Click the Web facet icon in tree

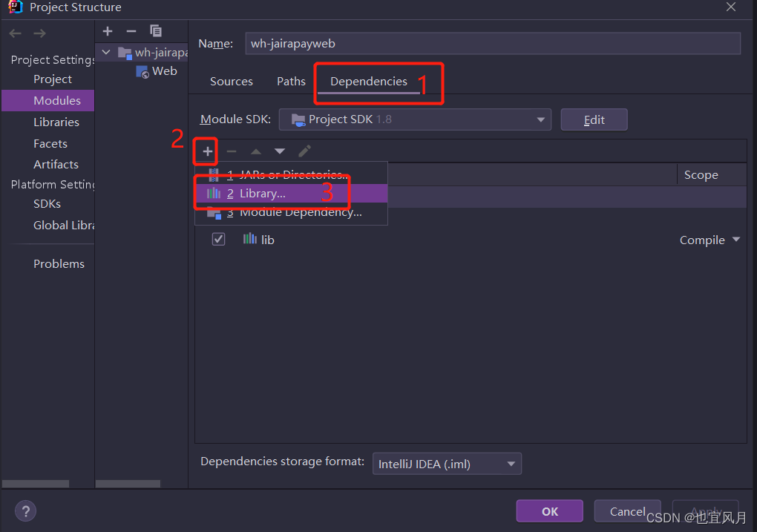tap(142, 72)
